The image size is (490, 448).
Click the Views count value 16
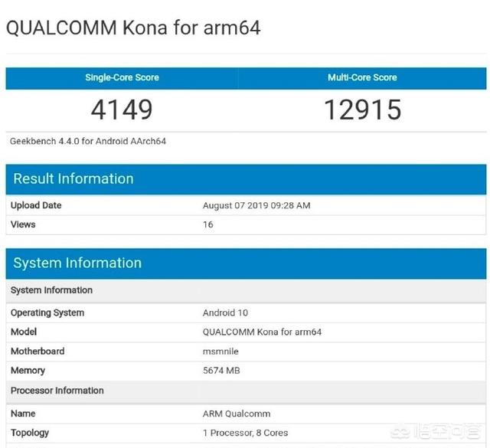click(x=208, y=224)
